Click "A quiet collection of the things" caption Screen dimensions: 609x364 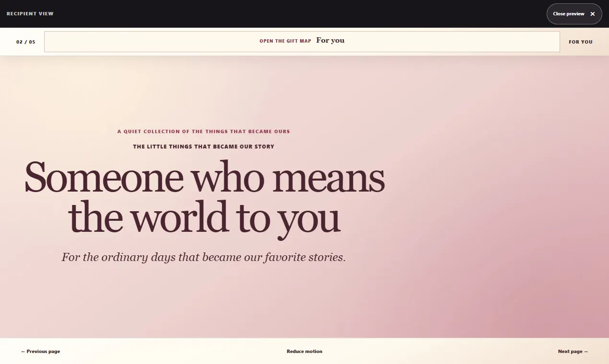[203, 131]
